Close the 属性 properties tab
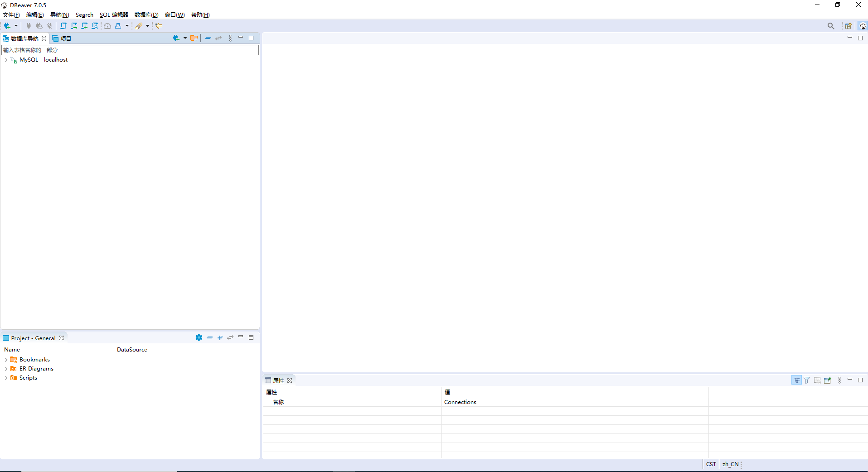This screenshot has width=868, height=472. click(290, 380)
